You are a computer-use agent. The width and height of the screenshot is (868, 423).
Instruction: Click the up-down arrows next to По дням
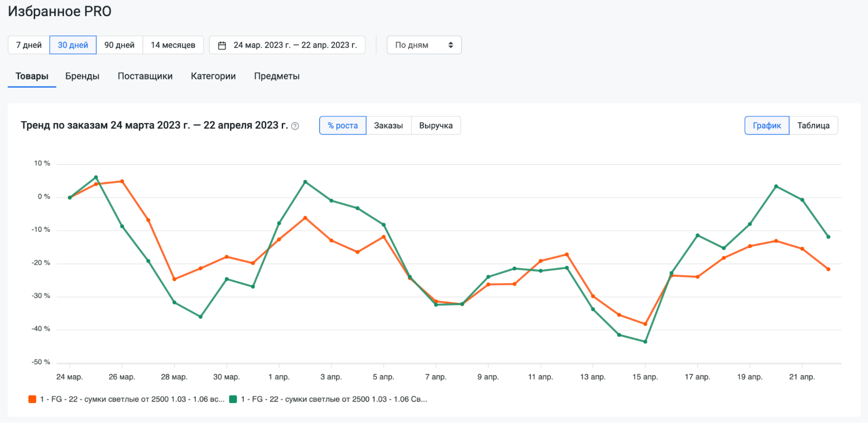point(451,45)
